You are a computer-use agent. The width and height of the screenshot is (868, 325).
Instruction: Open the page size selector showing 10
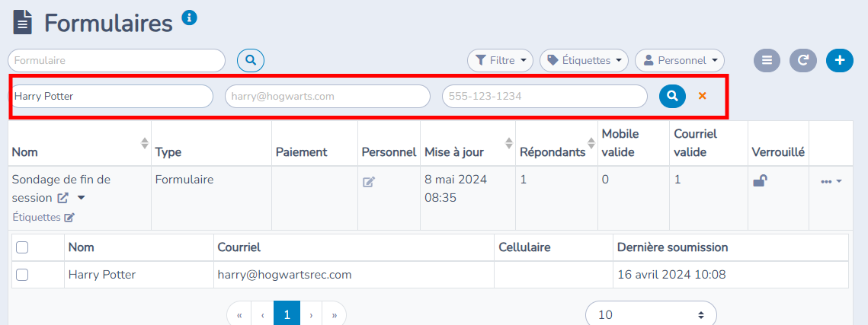[x=651, y=314]
